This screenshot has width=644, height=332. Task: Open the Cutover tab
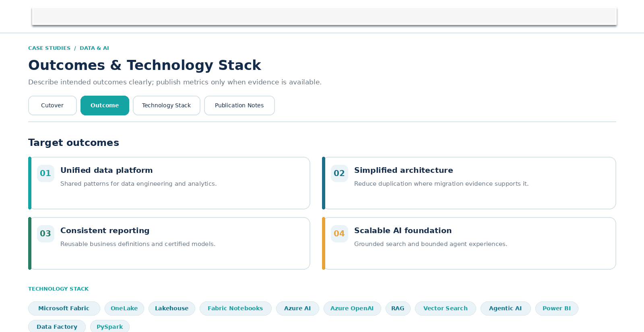52,105
